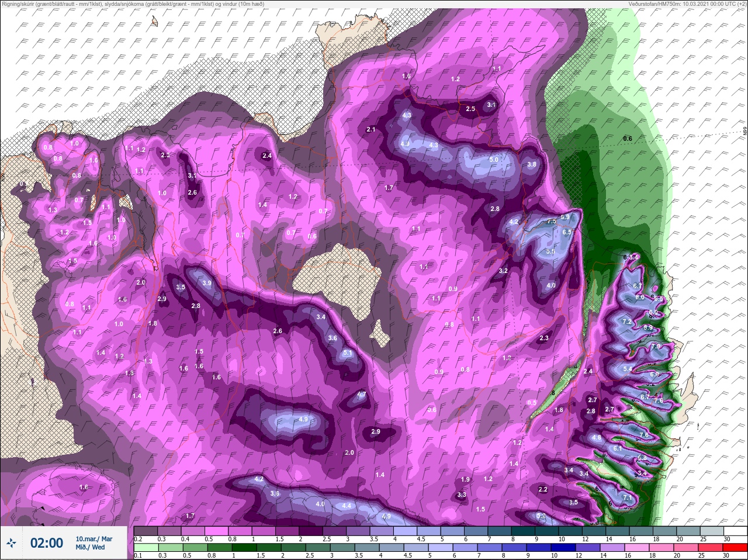Click the 4.4 precipitation value on the map

(x=347, y=506)
